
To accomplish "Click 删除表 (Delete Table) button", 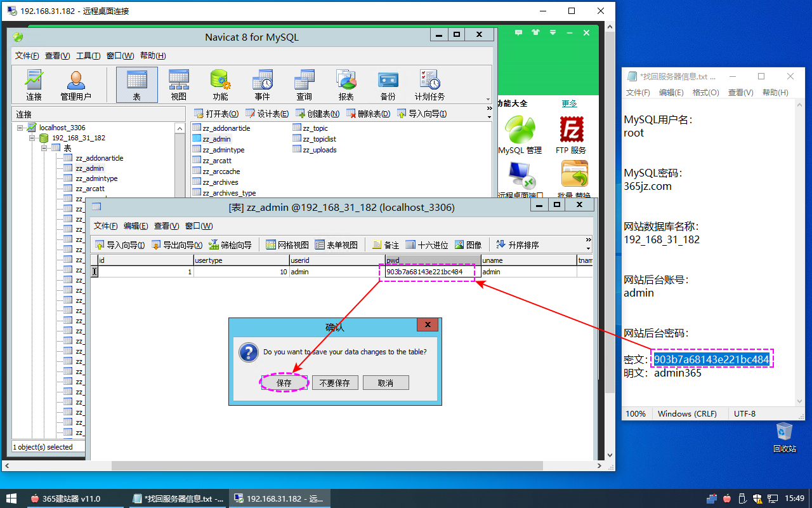I will 368,114.
